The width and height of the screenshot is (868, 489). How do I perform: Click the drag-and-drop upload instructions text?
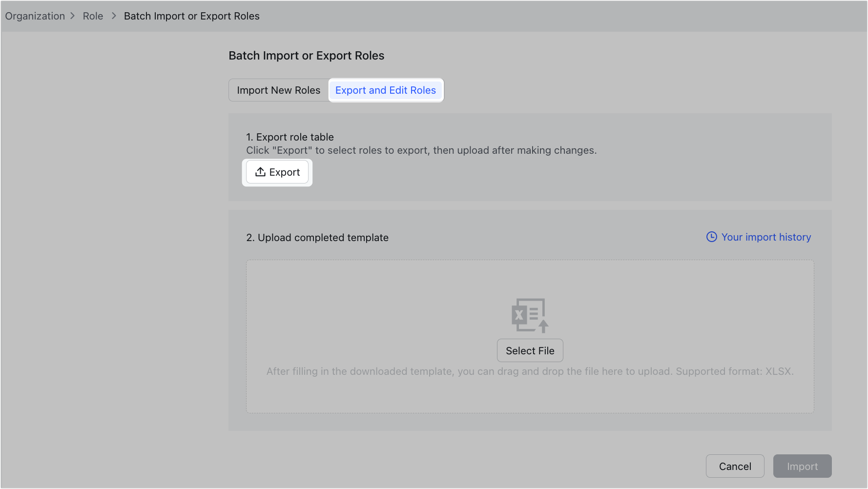pyautogui.click(x=530, y=371)
